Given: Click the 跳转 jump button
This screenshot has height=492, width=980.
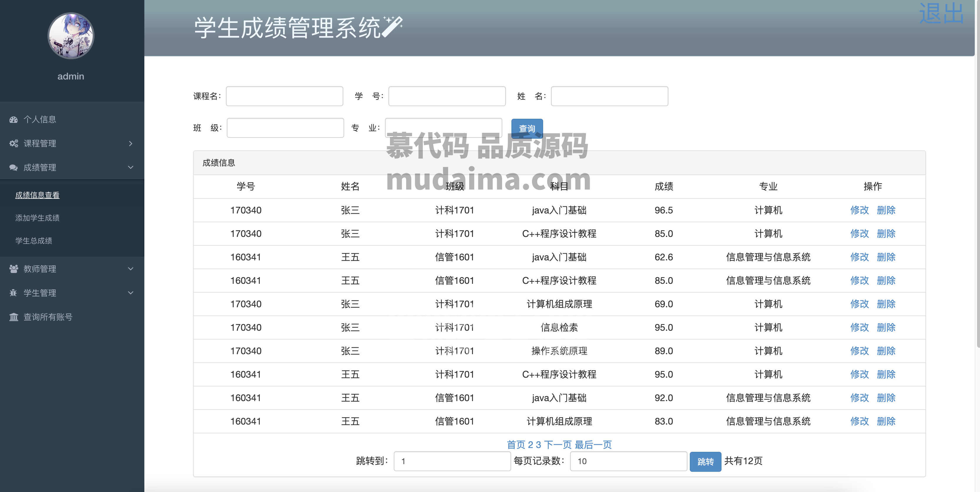Looking at the screenshot, I should coord(705,462).
